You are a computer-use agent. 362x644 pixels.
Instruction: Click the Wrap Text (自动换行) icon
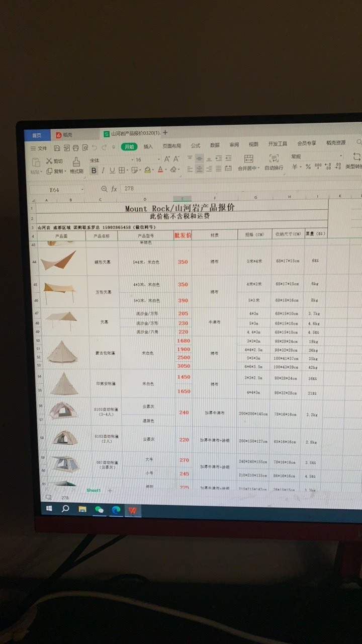click(274, 158)
